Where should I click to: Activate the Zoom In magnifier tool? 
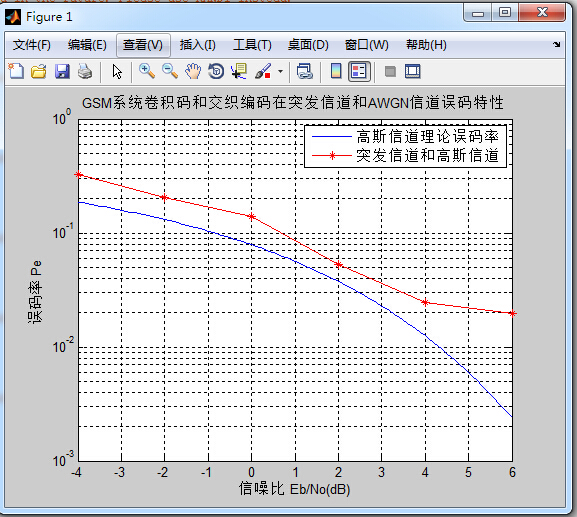[x=146, y=71]
